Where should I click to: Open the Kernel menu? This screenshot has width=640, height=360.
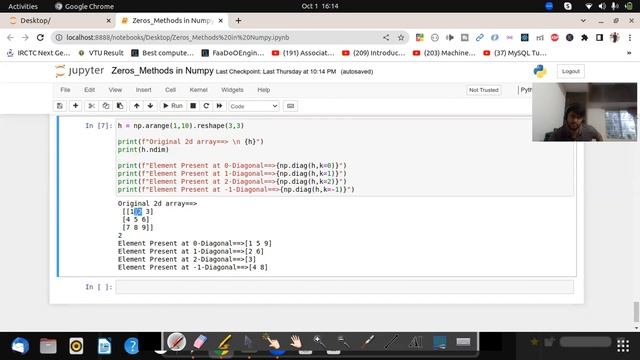point(198,90)
